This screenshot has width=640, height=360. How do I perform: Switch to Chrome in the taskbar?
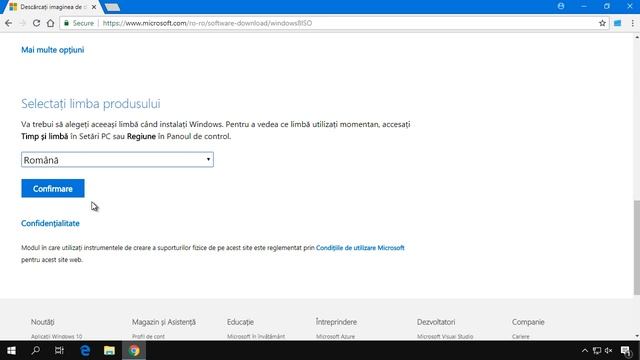pyautogui.click(x=134, y=351)
